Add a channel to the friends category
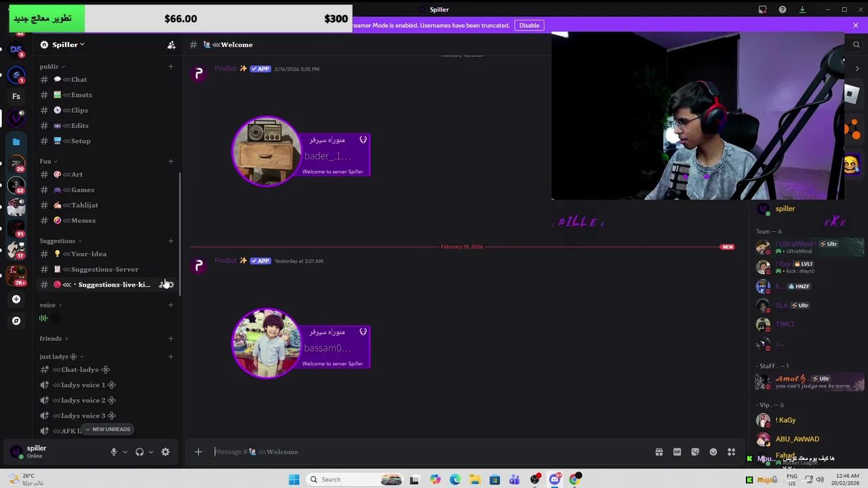 171,338
